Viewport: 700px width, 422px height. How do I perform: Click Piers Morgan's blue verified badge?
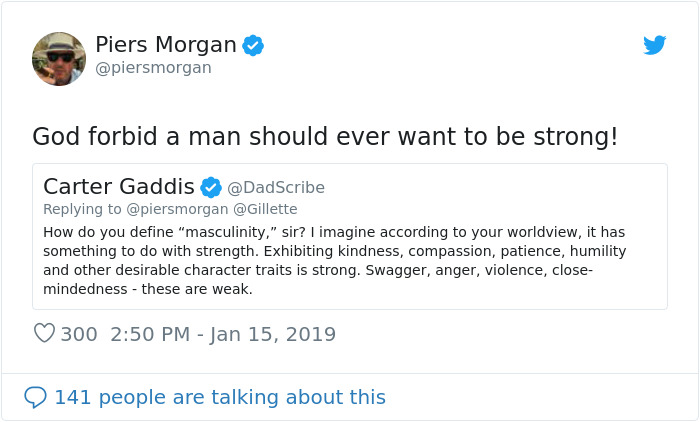[254, 45]
